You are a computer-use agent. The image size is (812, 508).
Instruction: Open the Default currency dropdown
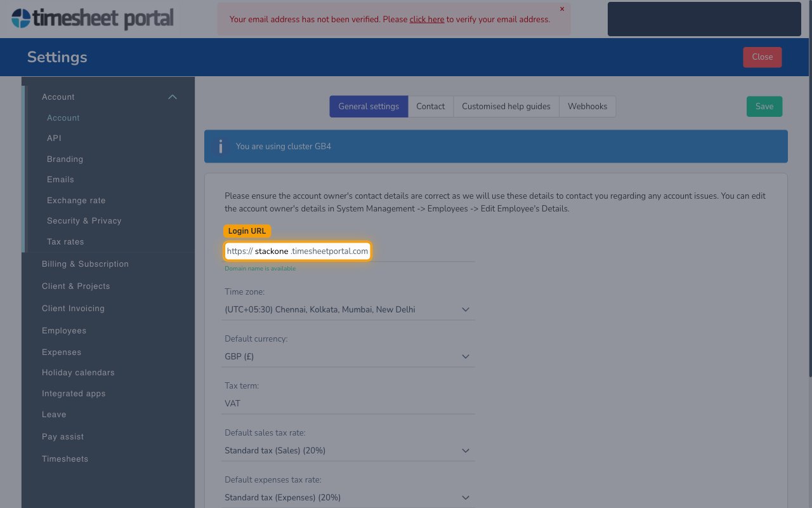pyautogui.click(x=350, y=357)
